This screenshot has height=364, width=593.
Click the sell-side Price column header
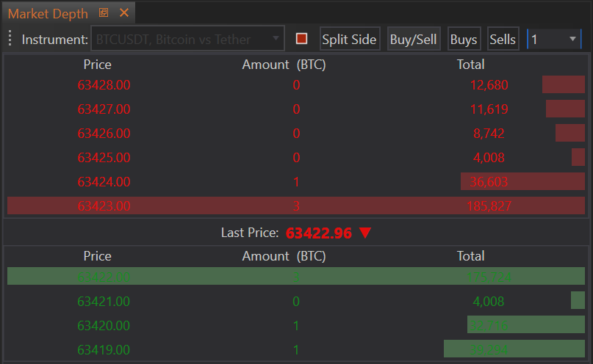(97, 65)
